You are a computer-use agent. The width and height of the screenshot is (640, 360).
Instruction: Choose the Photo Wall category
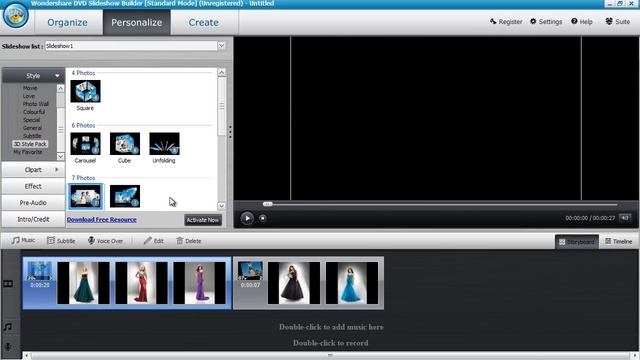[36, 104]
